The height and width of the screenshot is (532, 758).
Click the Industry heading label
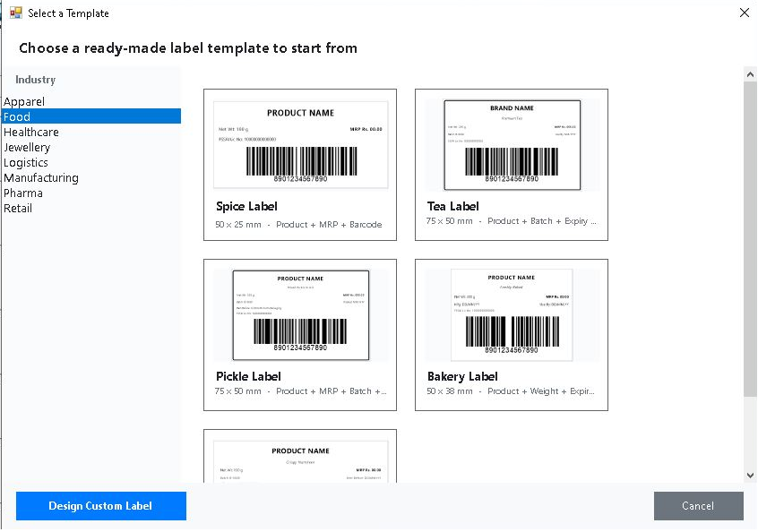(35, 80)
